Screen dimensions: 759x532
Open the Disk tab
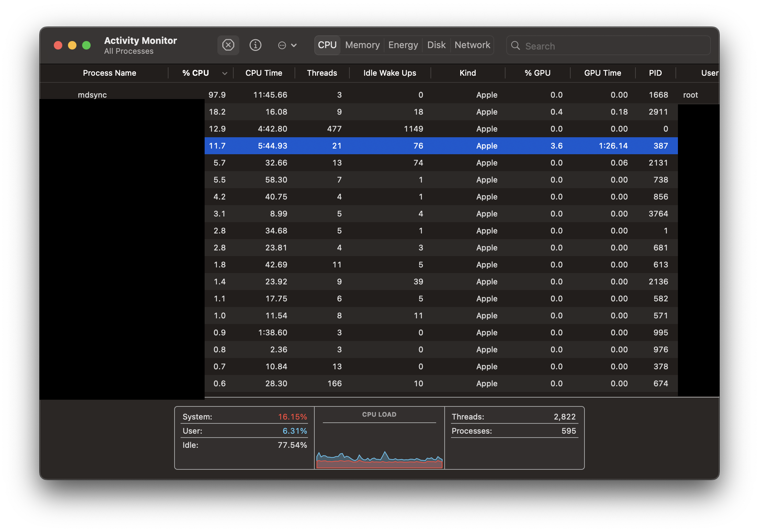436,45
